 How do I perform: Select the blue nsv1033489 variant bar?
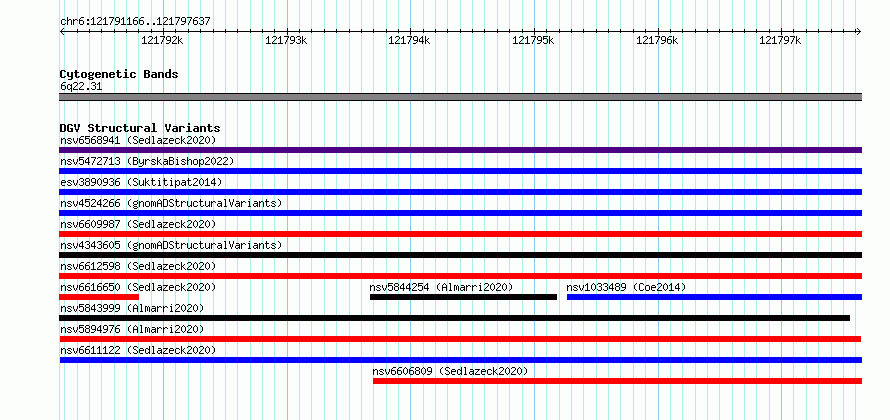(715, 297)
